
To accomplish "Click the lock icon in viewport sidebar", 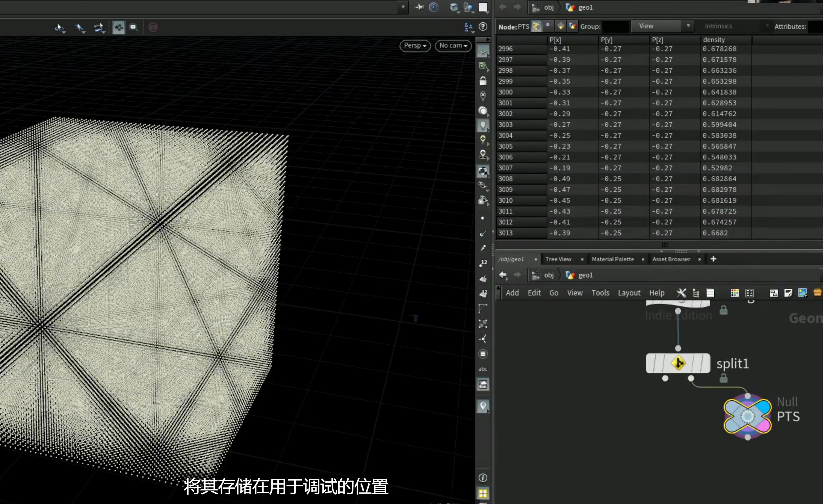I will point(483,81).
